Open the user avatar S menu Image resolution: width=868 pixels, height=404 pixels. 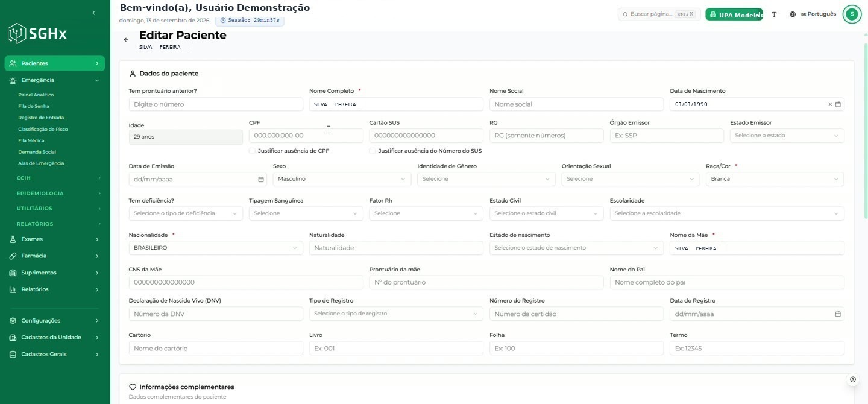pyautogui.click(x=852, y=14)
